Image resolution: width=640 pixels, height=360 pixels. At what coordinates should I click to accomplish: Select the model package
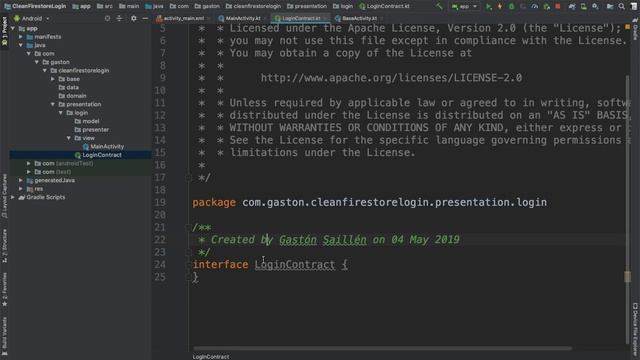tap(87, 121)
